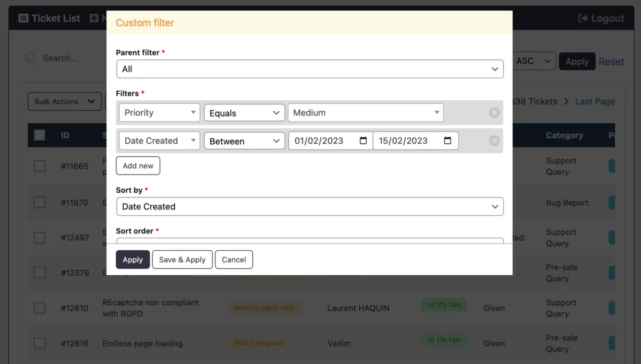Click the search magnifier icon
Viewport: 641px width, 364px height.
(x=30, y=58)
